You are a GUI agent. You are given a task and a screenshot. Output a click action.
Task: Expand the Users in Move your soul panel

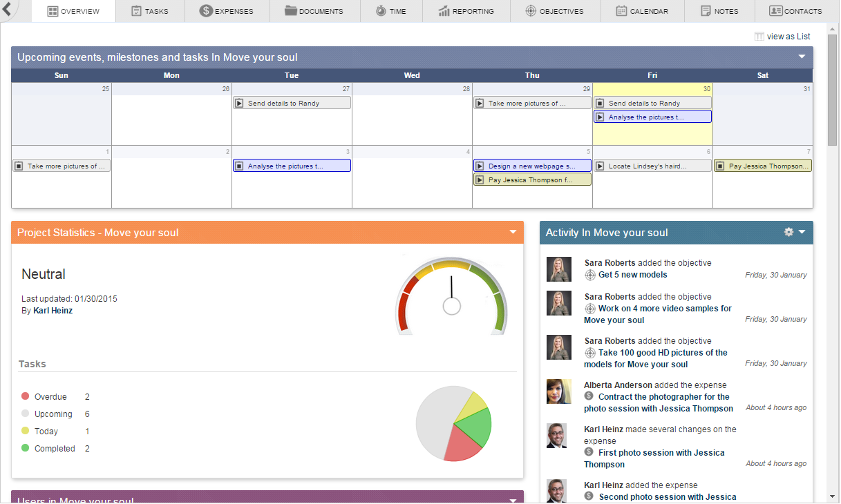[x=513, y=500]
